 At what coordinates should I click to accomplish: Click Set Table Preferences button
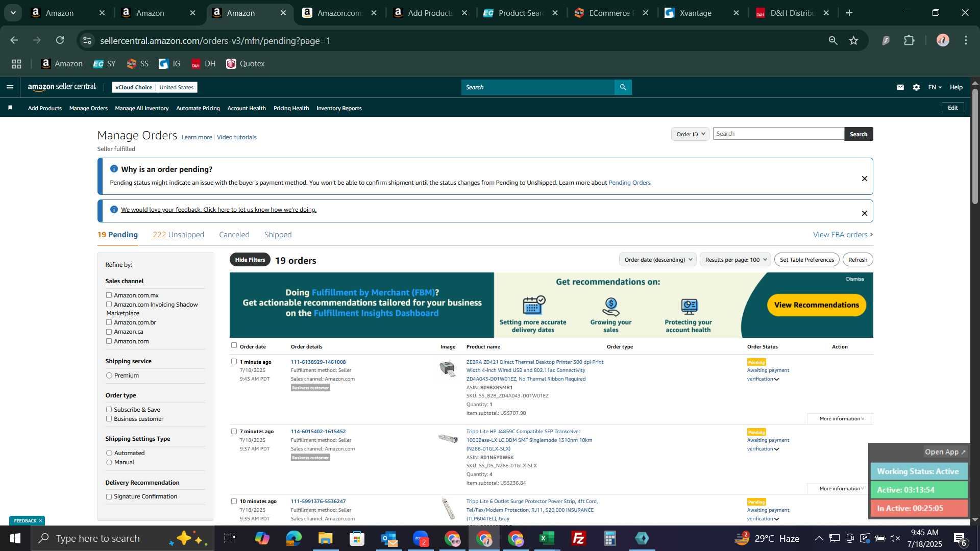coord(806,260)
